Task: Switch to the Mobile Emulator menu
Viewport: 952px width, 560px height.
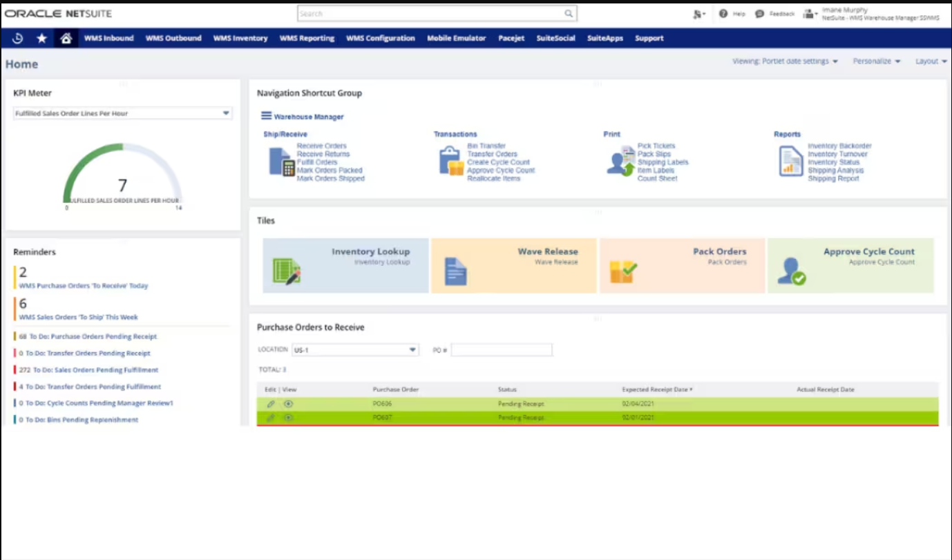Action: coord(455,38)
